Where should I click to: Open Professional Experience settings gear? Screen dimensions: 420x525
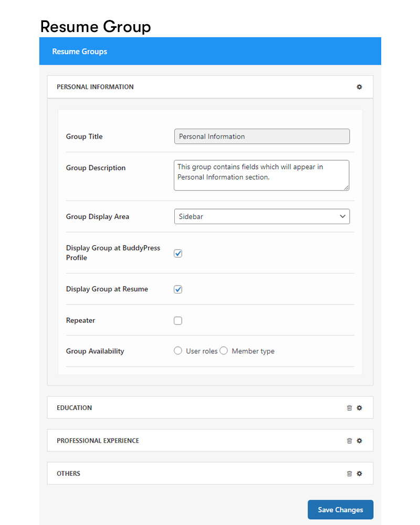(x=359, y=440)
